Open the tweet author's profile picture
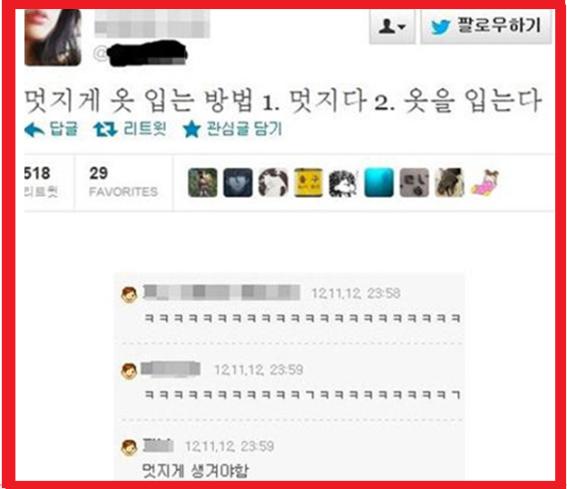 53,37
